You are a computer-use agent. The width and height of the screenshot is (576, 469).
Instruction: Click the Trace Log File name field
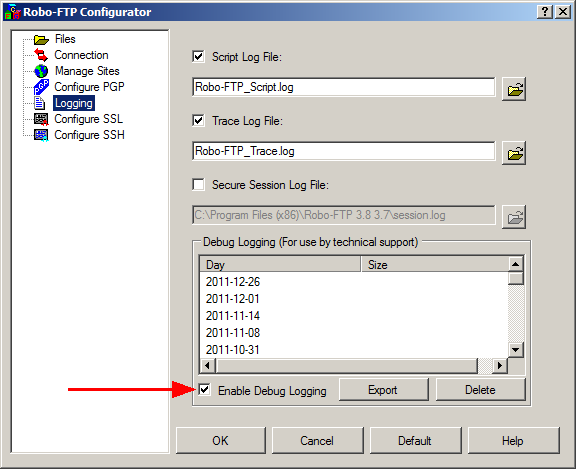343,151
